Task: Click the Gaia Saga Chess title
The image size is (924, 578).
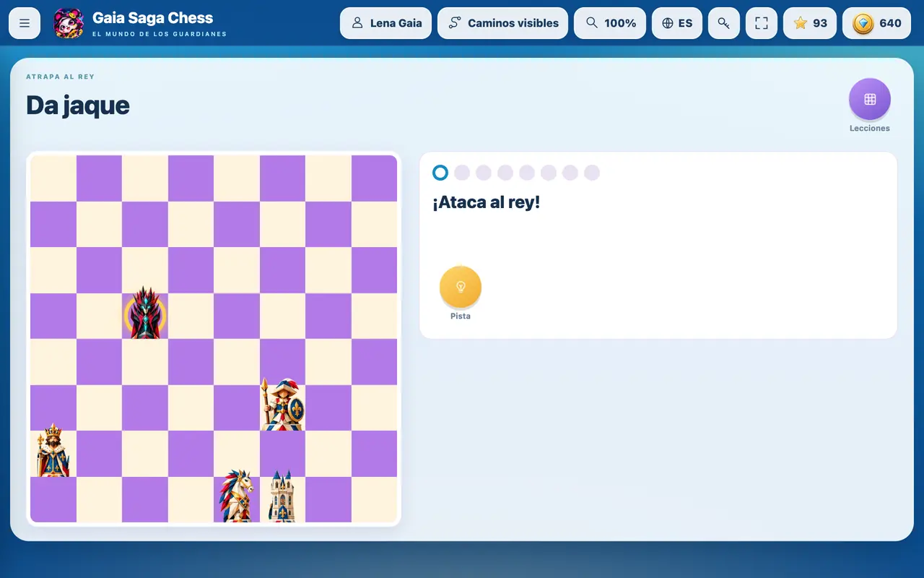Action: (153, 18)
